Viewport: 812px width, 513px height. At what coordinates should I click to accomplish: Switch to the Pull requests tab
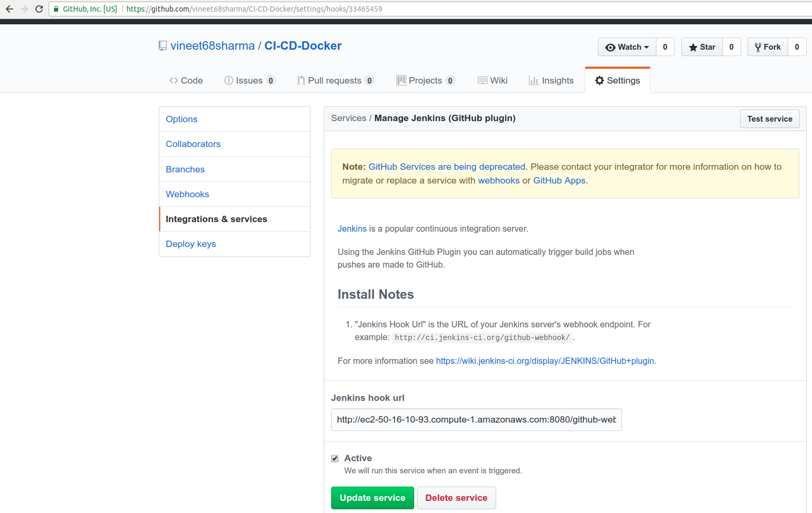click(335, 80)
